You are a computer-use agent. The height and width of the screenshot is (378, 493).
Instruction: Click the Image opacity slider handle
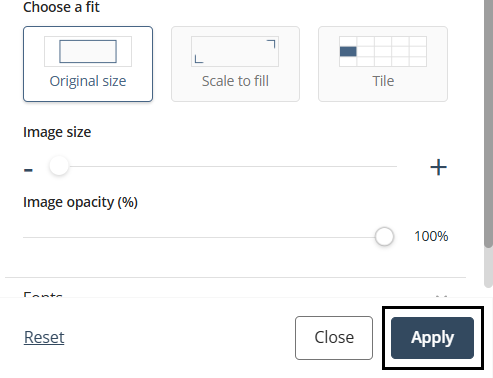(x=384, y=237)
